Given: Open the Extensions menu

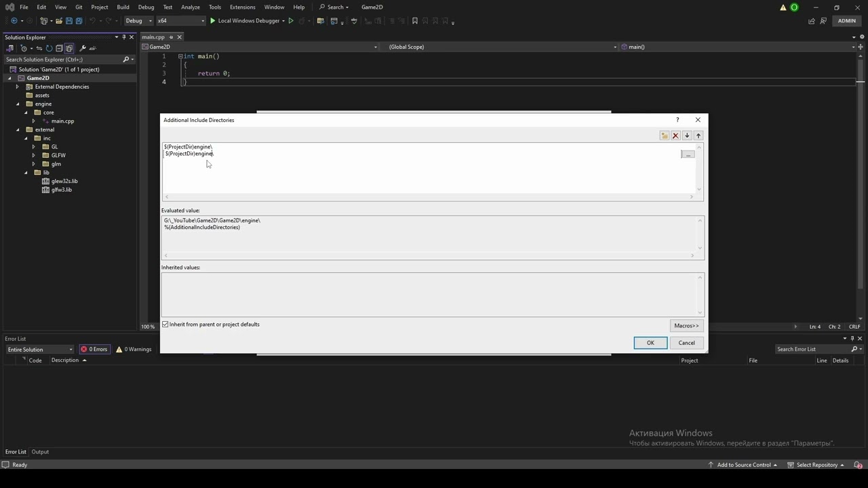Looking at the screenshot, I should [243, 7].
